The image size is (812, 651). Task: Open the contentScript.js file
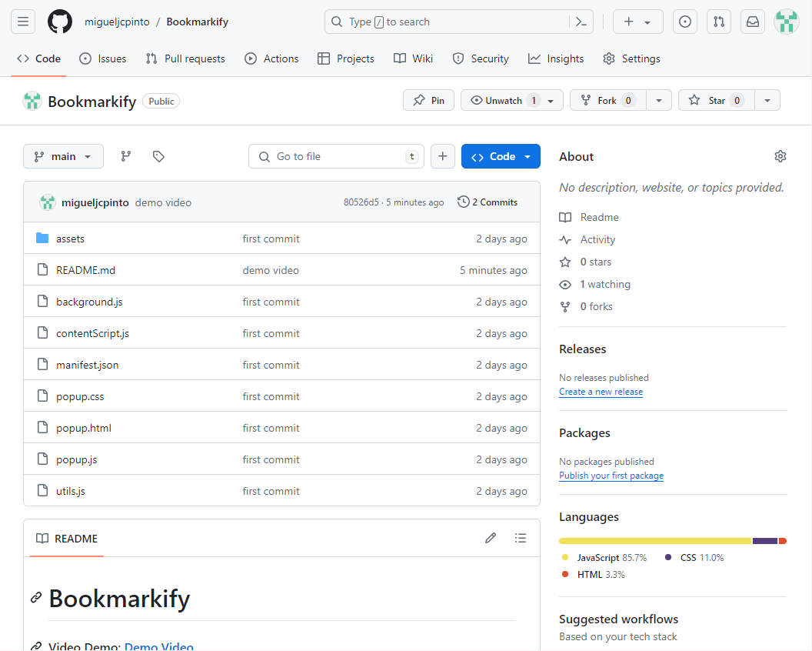click(92, 333)
